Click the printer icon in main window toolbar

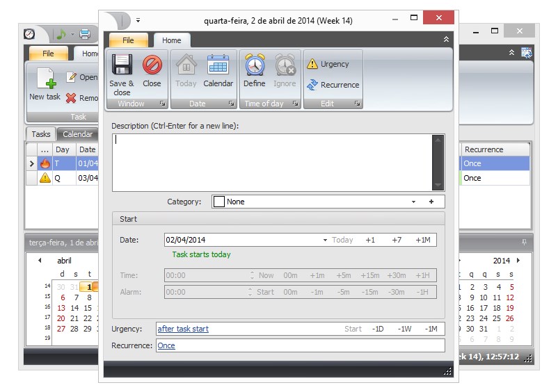85,34
